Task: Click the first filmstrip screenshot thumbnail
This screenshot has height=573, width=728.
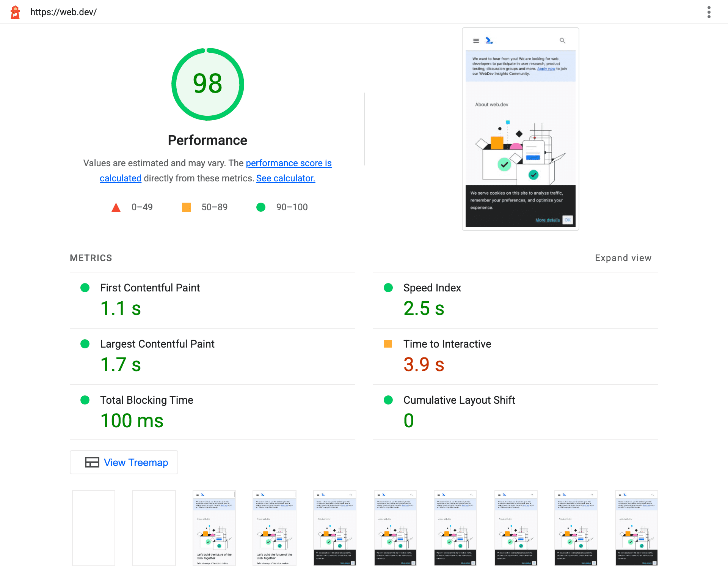Action: [x=95, y=528]
